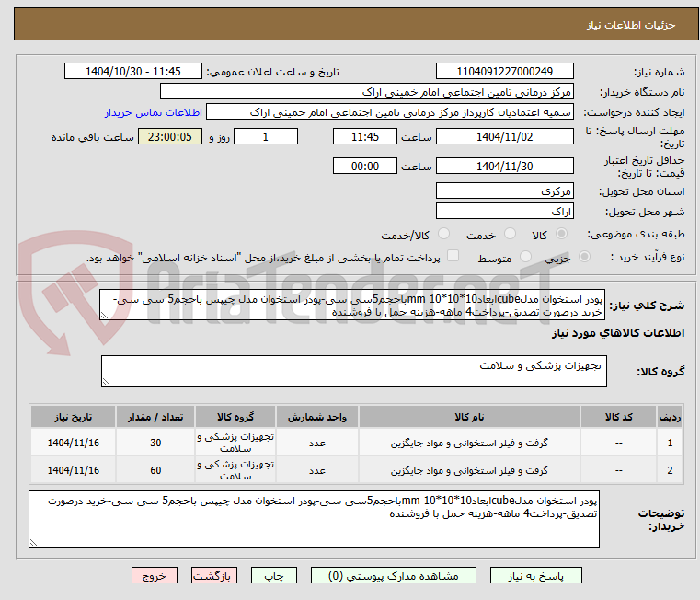Click the کد کالا column header

tap(618, 417)
